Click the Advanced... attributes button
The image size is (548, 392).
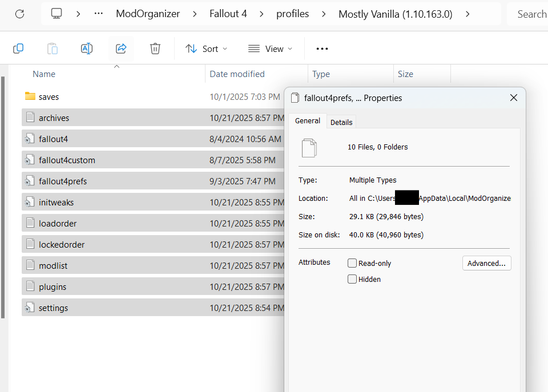tap(486, 263)
